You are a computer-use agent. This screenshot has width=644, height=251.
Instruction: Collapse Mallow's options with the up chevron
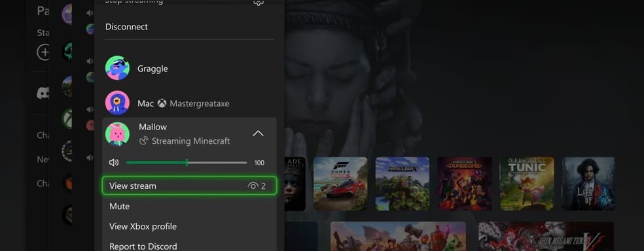click(x=258, y=133)
